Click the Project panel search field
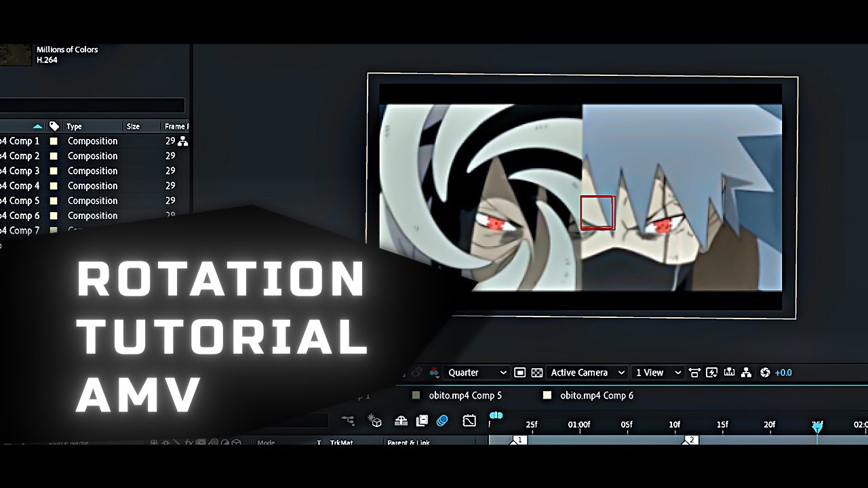This screenshot has width=868, height=488. pyautogui.click(x=92, y=105)
